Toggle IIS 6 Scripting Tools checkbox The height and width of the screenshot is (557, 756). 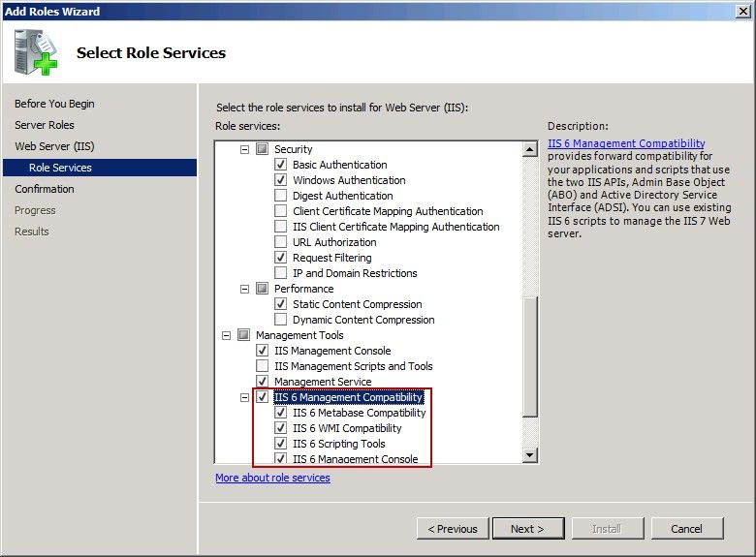(x=281, y=444)
